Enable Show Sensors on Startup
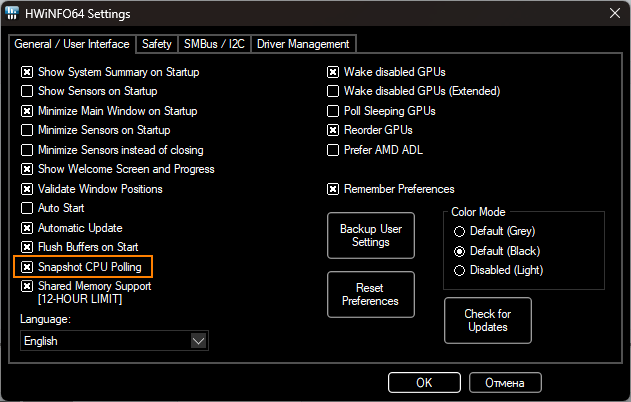The image size is (631, 402). point(28,91)
